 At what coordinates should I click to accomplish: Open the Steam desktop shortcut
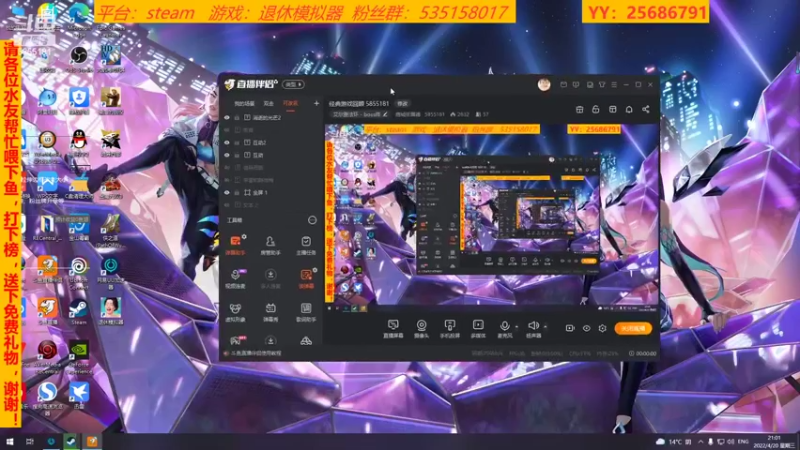pos(79,312)
